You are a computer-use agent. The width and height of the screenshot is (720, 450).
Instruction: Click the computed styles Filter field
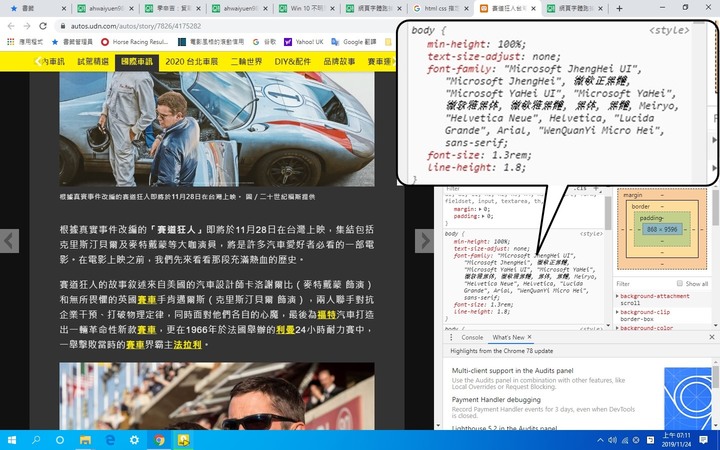coord(643,284)
